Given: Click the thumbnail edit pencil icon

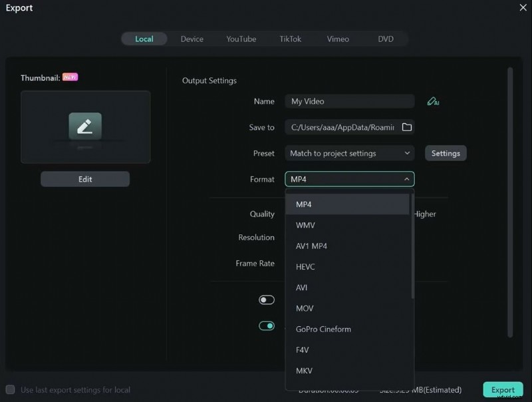Looking at the screenshot, I should [x=85, y=126].
